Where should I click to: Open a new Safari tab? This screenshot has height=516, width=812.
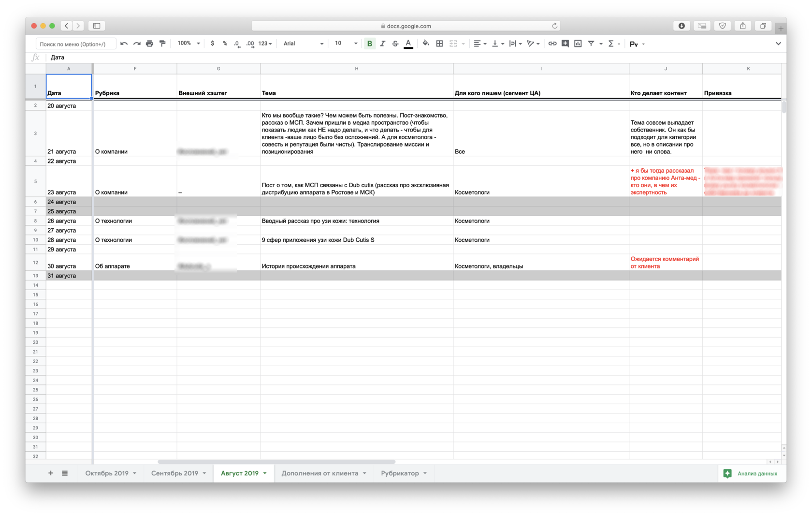(x=781, y=29)
